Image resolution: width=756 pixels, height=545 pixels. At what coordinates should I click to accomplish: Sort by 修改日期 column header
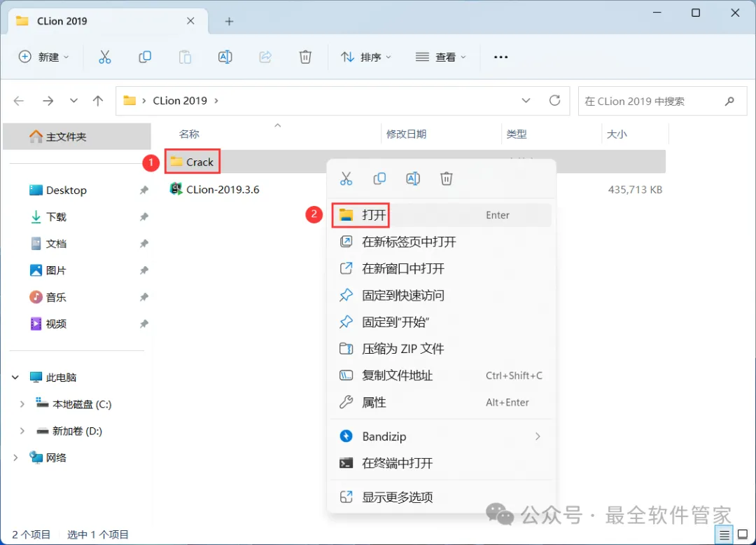point(407,134)
